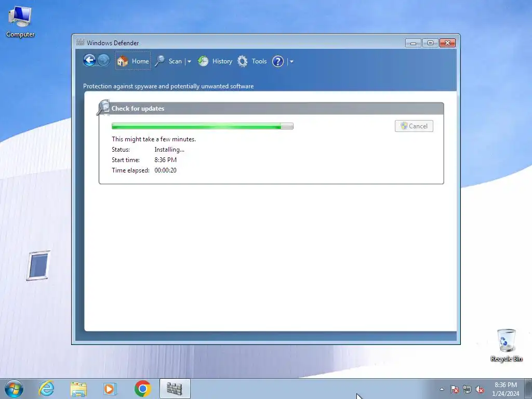Open the taskbar clock and date

[506, 389]
